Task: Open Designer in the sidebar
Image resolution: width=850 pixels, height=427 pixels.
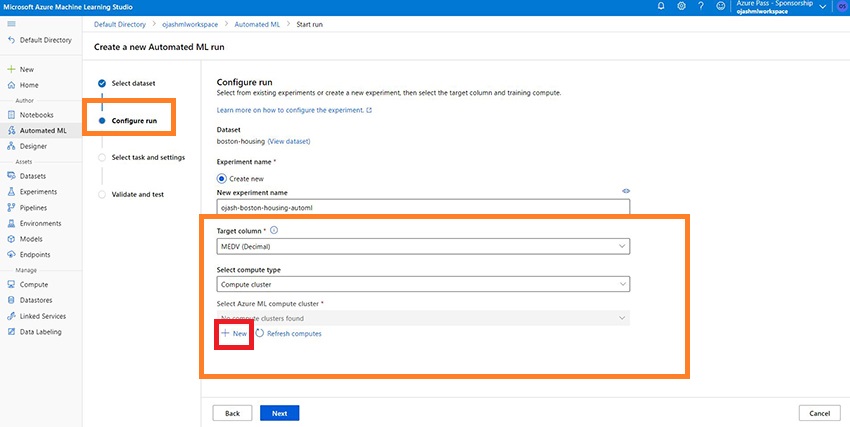Action: [33, 146]
